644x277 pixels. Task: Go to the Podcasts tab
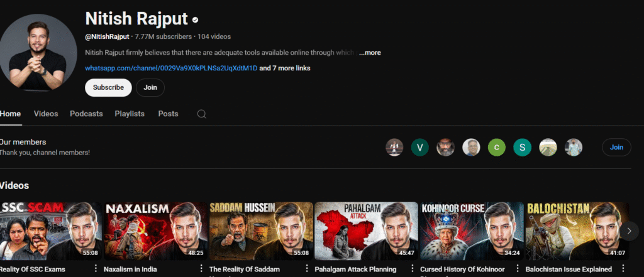point(86,114)
